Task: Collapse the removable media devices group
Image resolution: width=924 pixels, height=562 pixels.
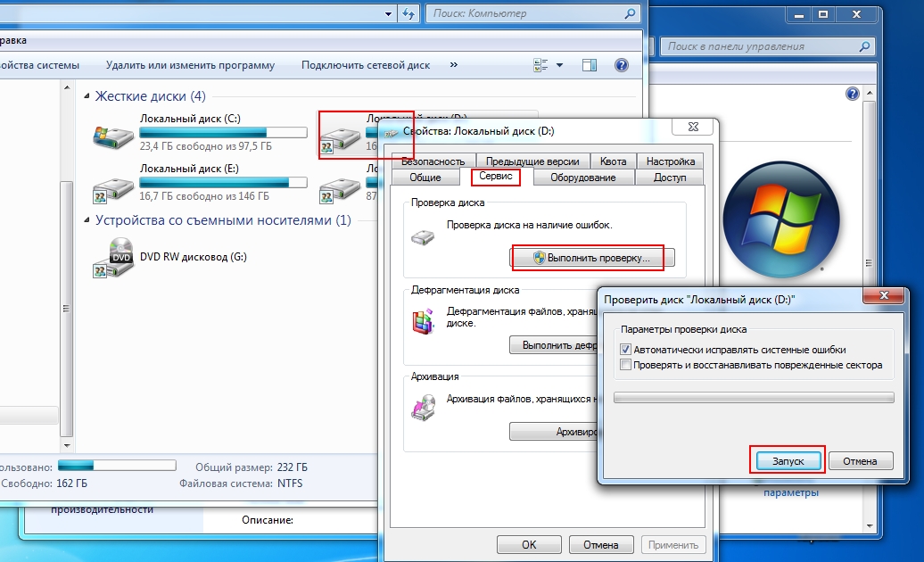Action: point(87,220)
